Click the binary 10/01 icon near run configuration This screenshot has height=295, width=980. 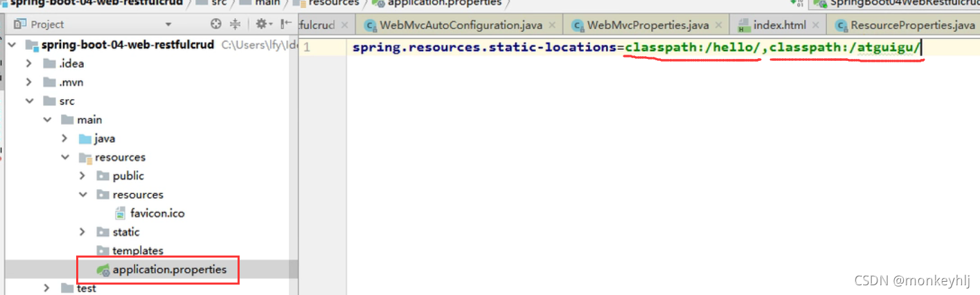coord(796,3)
